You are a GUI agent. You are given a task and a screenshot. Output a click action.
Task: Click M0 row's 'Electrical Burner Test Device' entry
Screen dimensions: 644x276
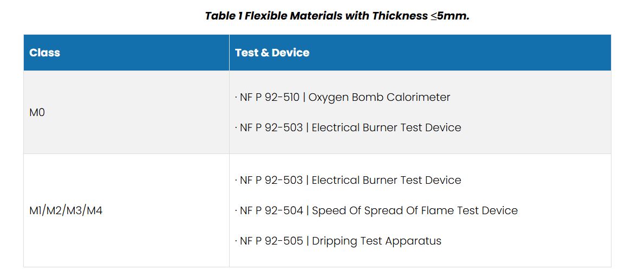(x=386, y=128)
